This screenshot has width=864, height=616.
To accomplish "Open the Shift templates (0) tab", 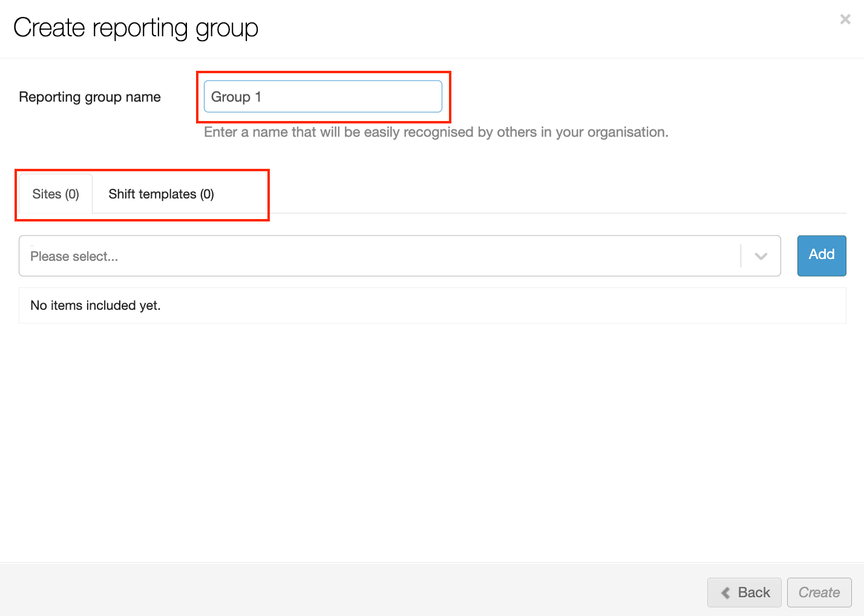I will [161, 194].
